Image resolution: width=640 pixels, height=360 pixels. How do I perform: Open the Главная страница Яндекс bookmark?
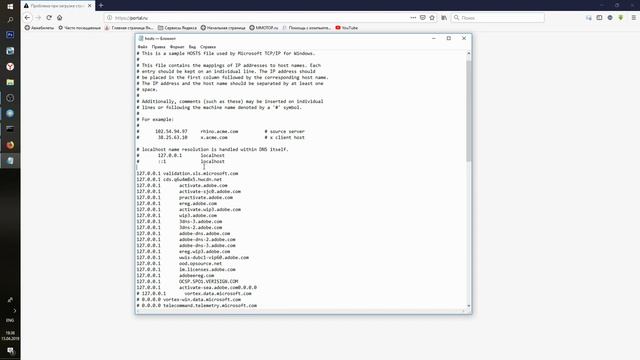[129, 28]
